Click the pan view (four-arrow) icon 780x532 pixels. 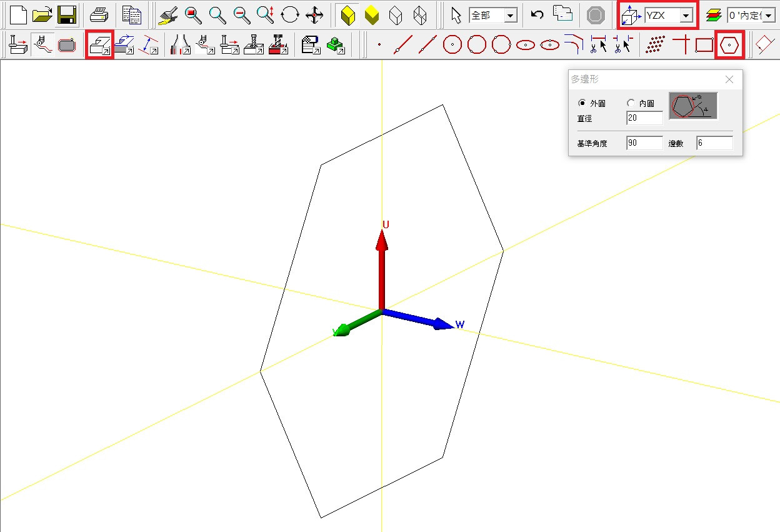coord(314,15)
